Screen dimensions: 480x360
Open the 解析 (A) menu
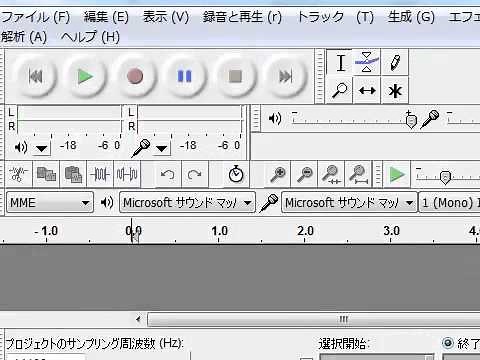point(23,37)
